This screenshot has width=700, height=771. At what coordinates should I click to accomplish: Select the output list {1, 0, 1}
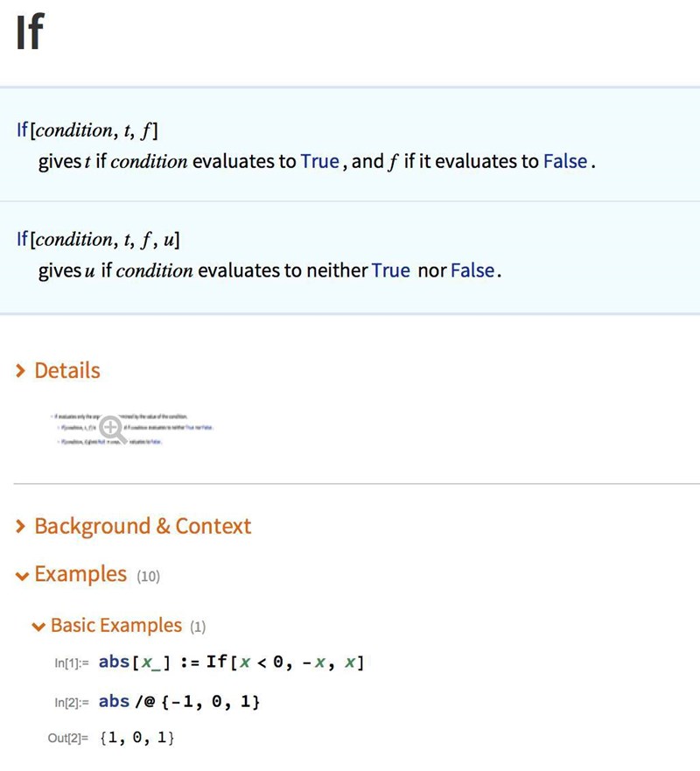137,739
